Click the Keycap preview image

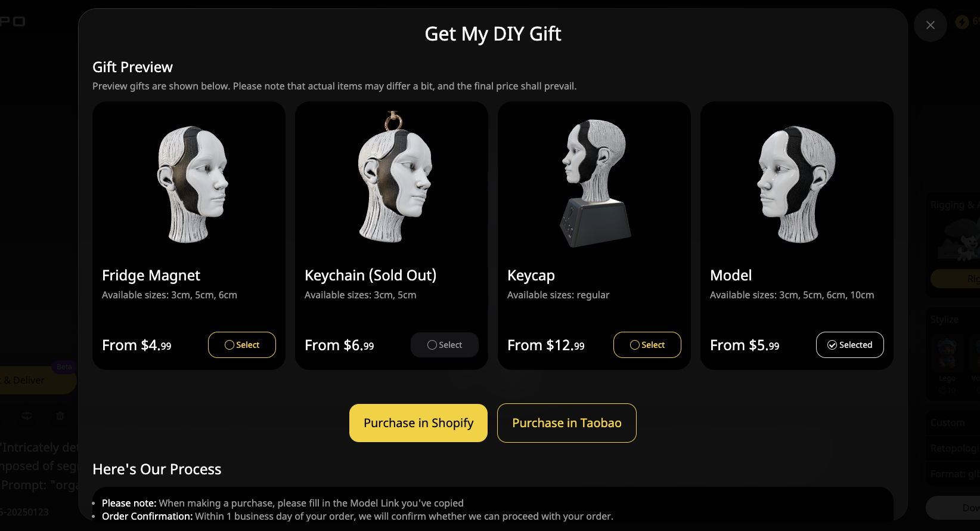596,183
